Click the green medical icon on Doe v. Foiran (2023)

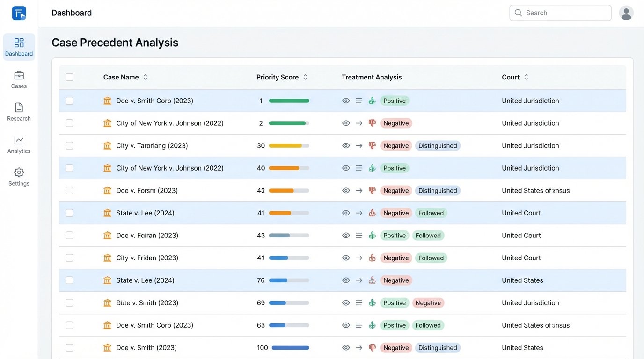372,235
